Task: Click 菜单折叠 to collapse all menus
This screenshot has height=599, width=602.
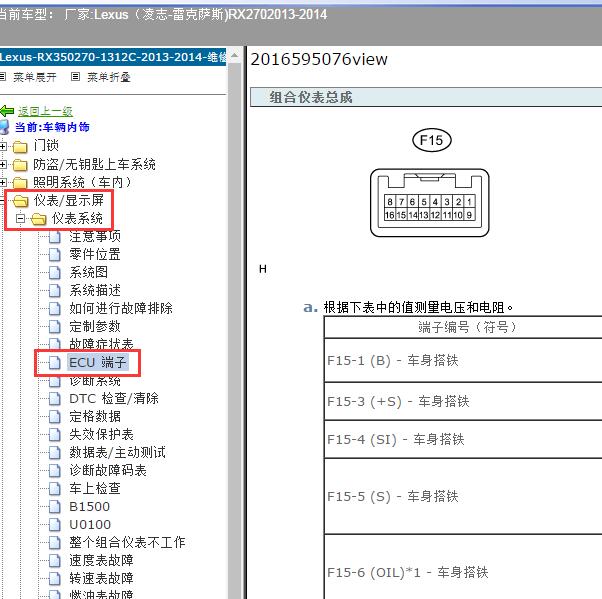Action: (x=109, y=77)
